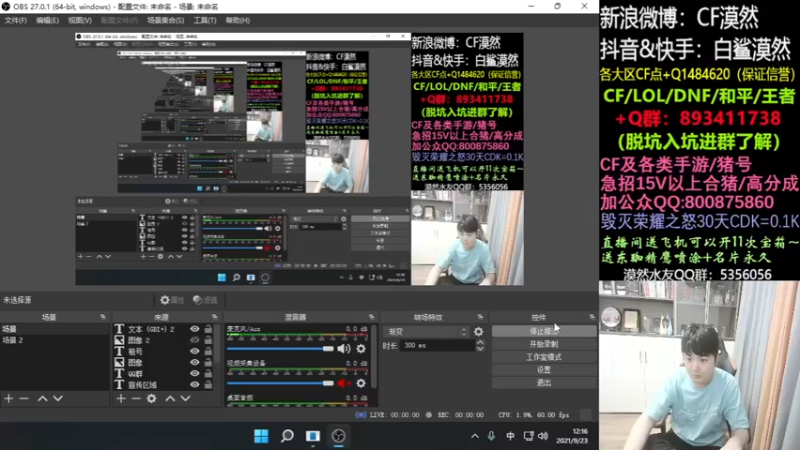The height and width of the screenshot is (450, 800).
Task: Adjust 麦克风/Aux volume slider
Action: point(280,349)
